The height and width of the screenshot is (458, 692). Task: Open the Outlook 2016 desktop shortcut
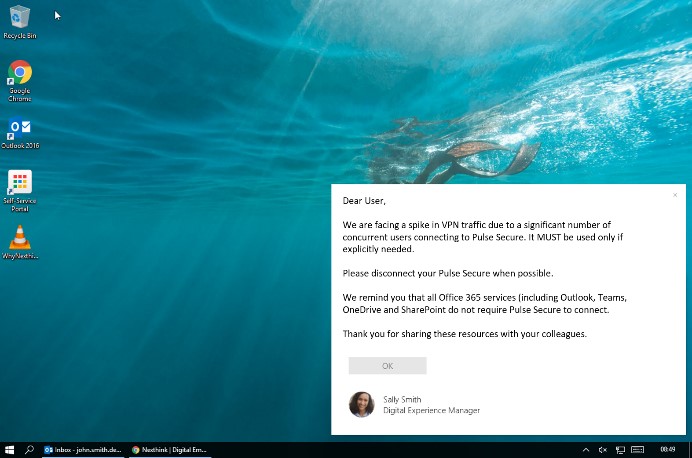coord(19,128)
